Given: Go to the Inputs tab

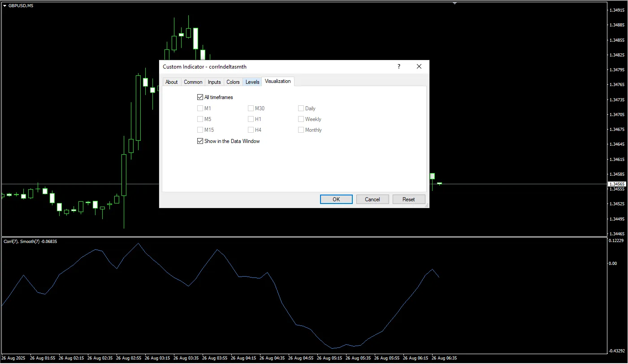Looking at the screenshot, I should tap(214, 82).
